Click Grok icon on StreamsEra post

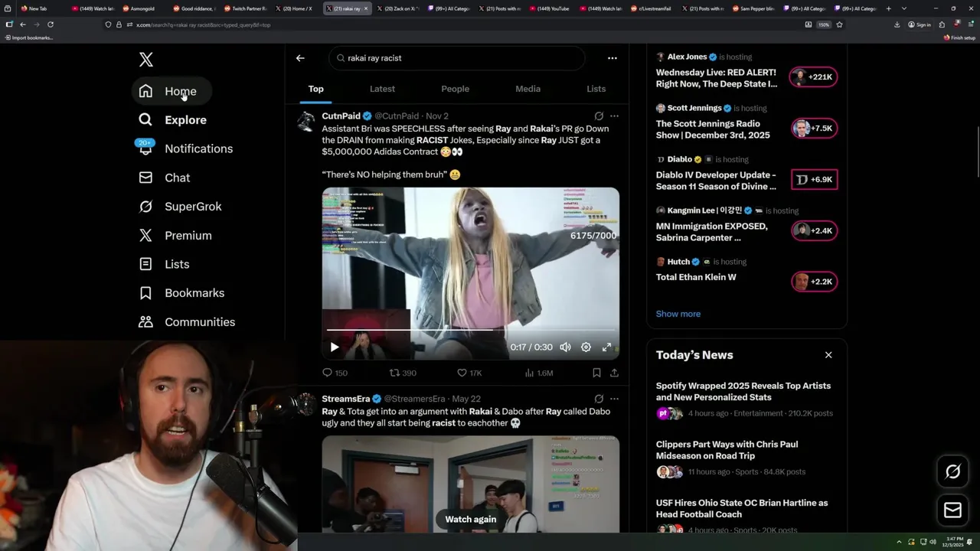(x=599, y=399)
